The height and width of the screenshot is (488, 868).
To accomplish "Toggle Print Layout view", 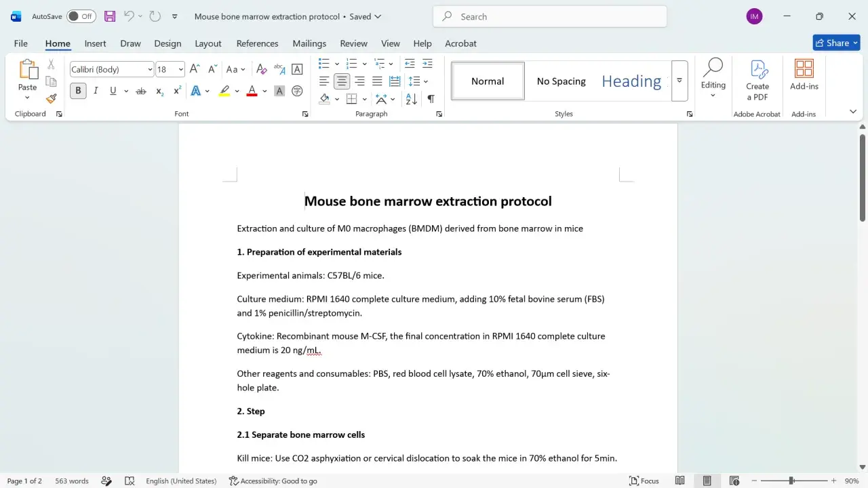I will point(707,481).
